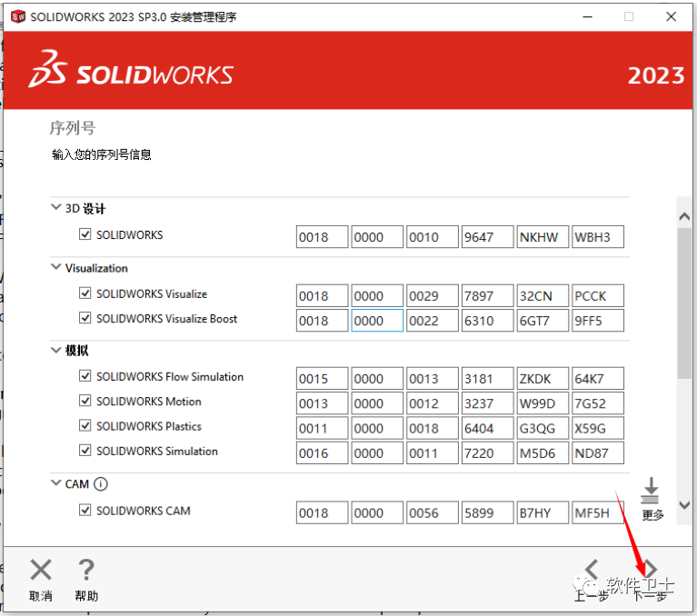Collapse the 模拟 section
The width and height of the screenshot is (697, 616).
pos(56,350)
